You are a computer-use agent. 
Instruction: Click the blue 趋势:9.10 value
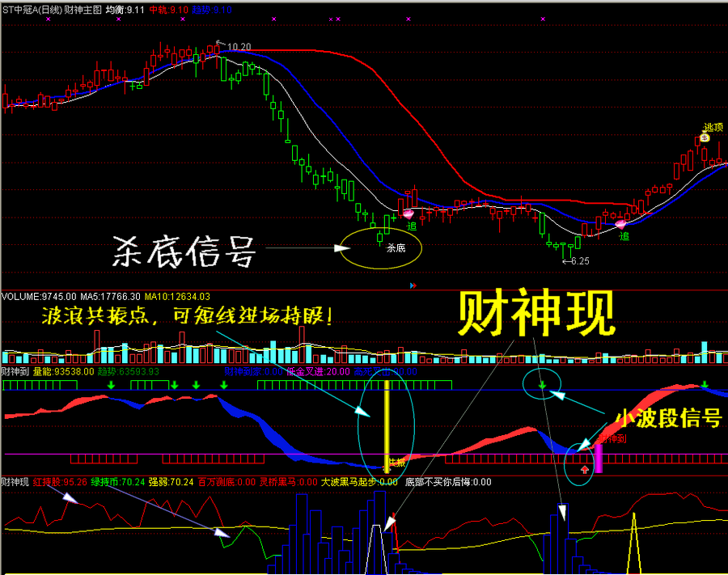(212, 10)
